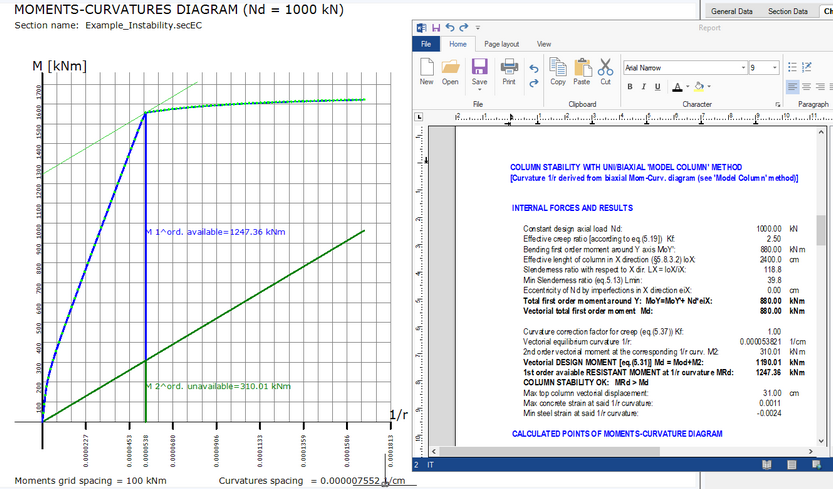Align text left in Paragraph group

(x=793, y=86)
